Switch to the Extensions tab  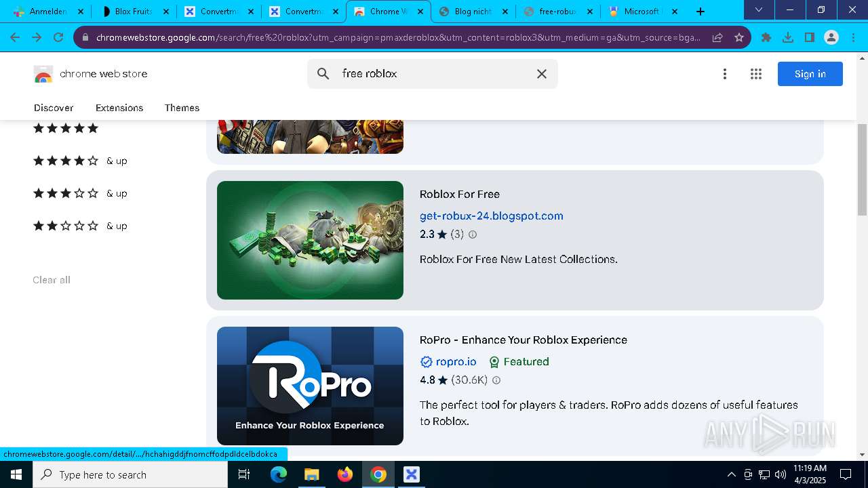(119, 108)
